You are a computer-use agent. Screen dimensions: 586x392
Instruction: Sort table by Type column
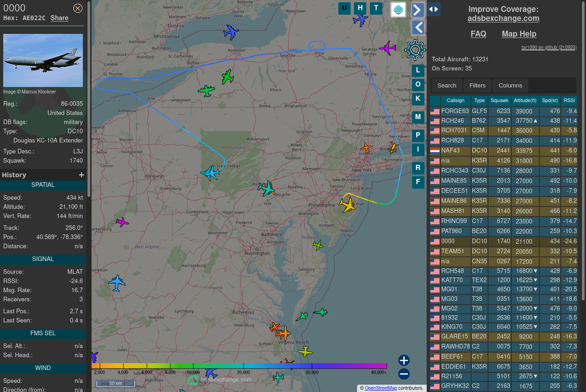click(x=479, y=101)
